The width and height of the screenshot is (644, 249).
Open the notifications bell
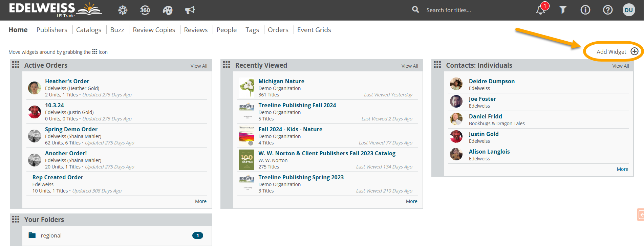click(x=540, y=10)
